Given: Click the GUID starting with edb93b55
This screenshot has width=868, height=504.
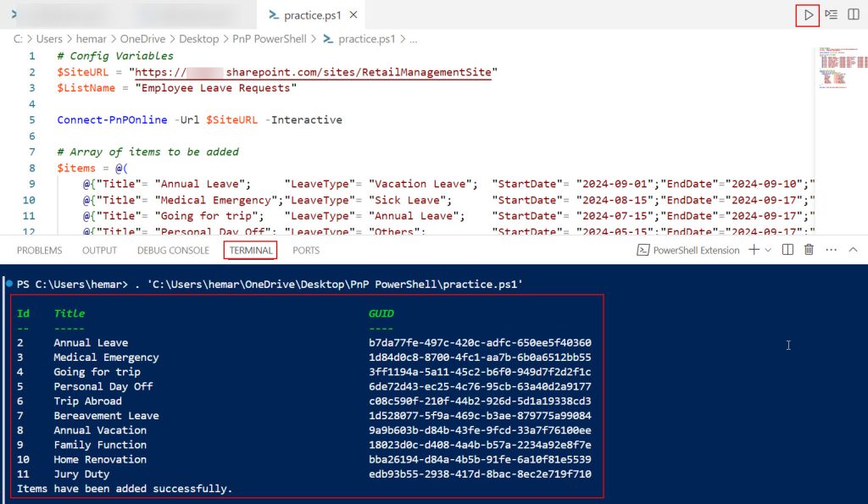Looking at the screenshot, I should coord(480,474).
